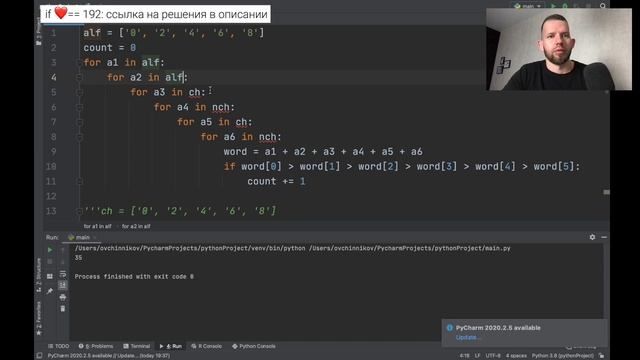Click the Print icon in the Run console
Image resolution: width=640 pixels, height=360 pixels.
point(62,297)
